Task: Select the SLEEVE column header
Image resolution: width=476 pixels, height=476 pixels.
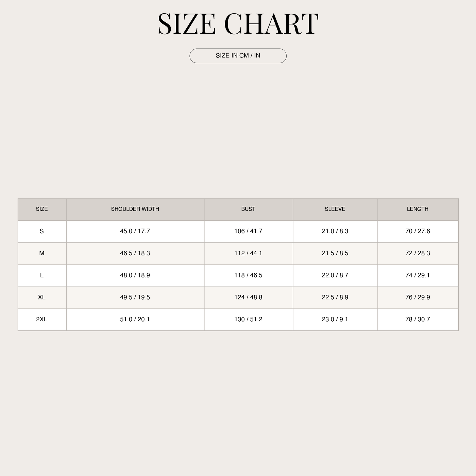Action: tap(335, 209)
